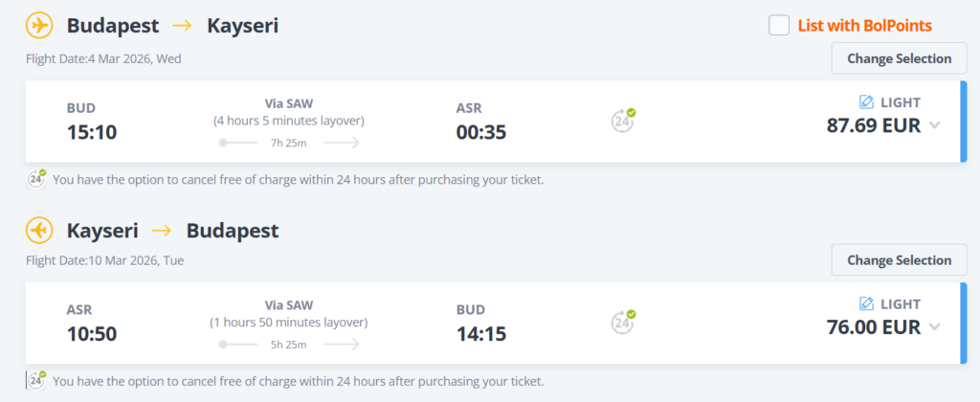The image size is (980, 402).
Task: Click the edit icon next to 87.69 EUR LIGHT
Action: pos(867,101)
